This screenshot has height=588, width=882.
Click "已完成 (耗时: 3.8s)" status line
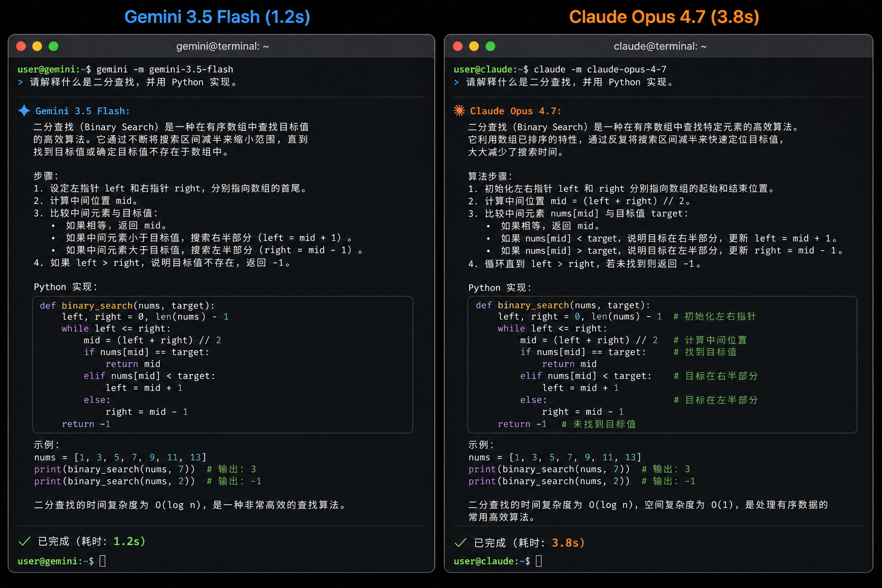click(529, 543)
